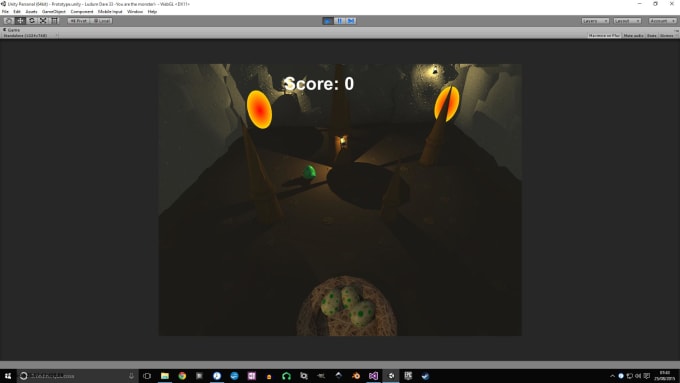680x383 pixels.
Task: Click the Cortana microphone icon
Action: 131,376
